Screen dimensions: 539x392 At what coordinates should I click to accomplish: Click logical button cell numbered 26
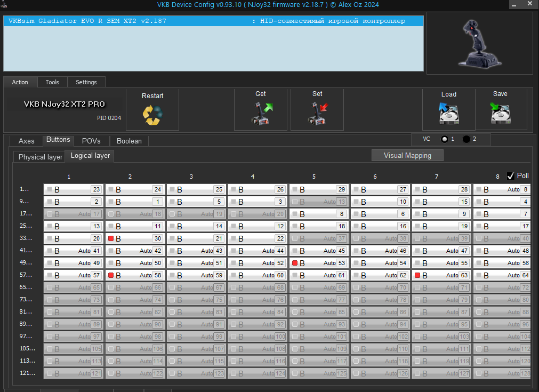pos(258,189)
